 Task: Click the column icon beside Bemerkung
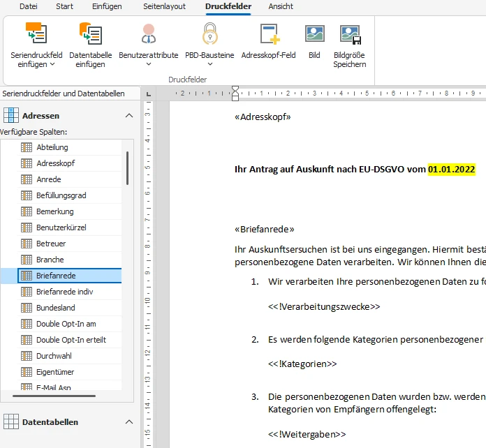click(x=27, y=211)
